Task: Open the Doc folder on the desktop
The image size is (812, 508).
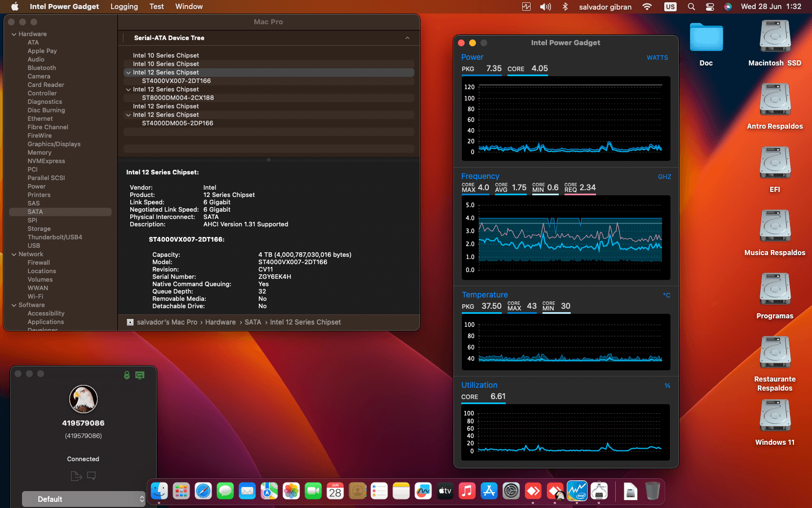Action: [706, 37]
